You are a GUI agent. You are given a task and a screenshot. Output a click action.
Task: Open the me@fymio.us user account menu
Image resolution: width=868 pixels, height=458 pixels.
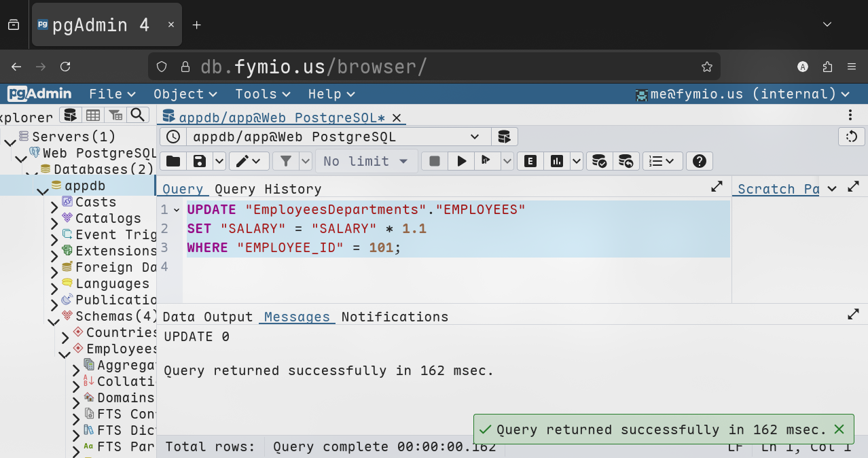[742, 94]
